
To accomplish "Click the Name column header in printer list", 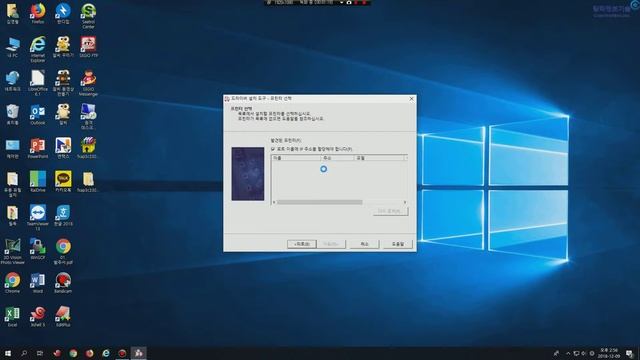I will [x=296, y=158].
